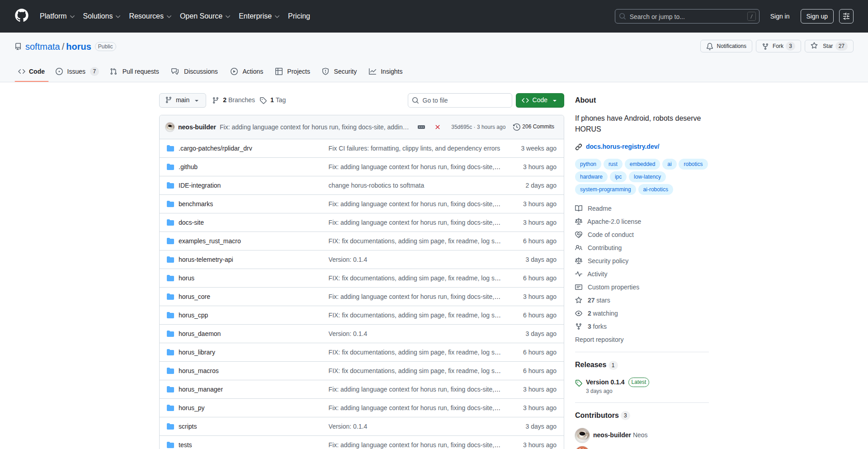
Task: Click the GitHub logo icon
Action: (21, 16)
